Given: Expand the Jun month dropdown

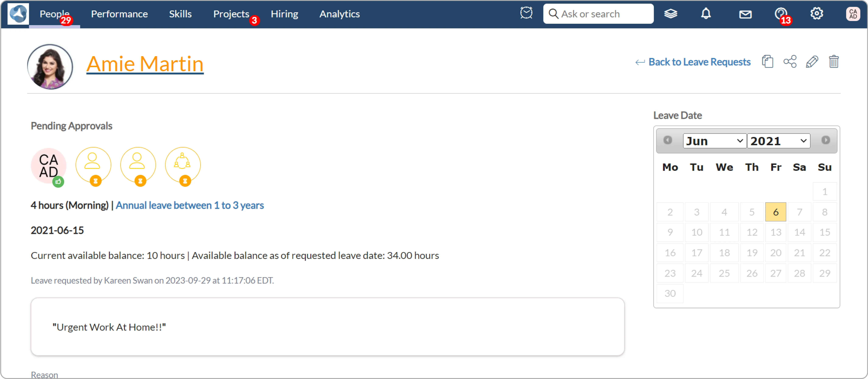Looking at the screenshot, I should [714, 141].
